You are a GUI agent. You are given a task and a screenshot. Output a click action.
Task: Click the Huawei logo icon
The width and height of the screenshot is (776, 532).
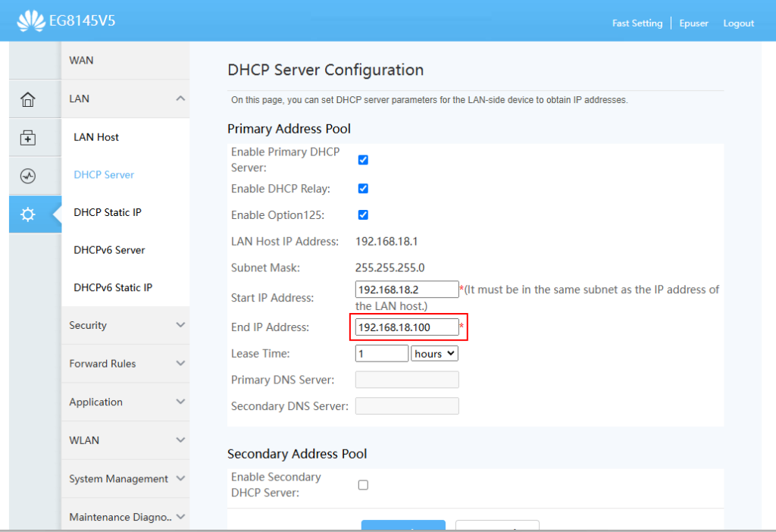31,21
